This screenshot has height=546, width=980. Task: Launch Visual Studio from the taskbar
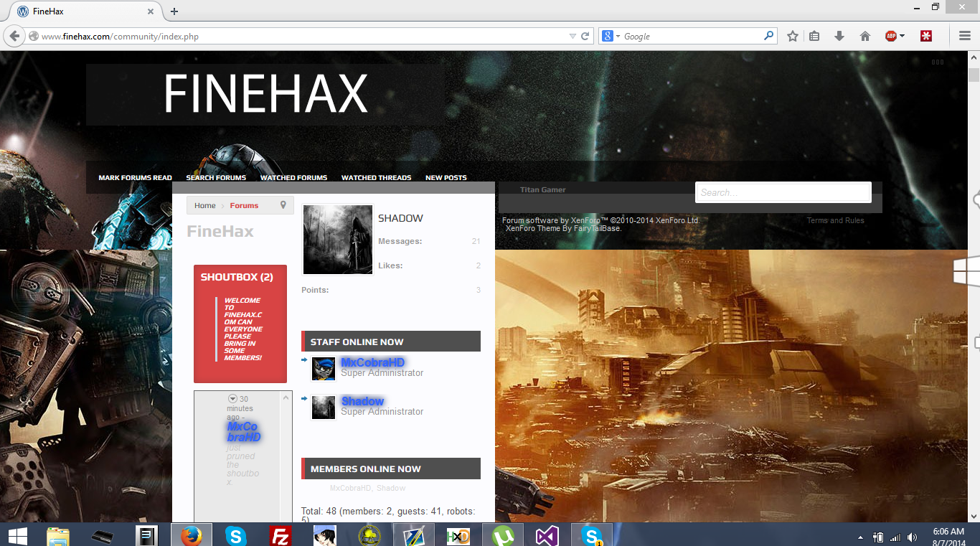[x=547, y=536]
